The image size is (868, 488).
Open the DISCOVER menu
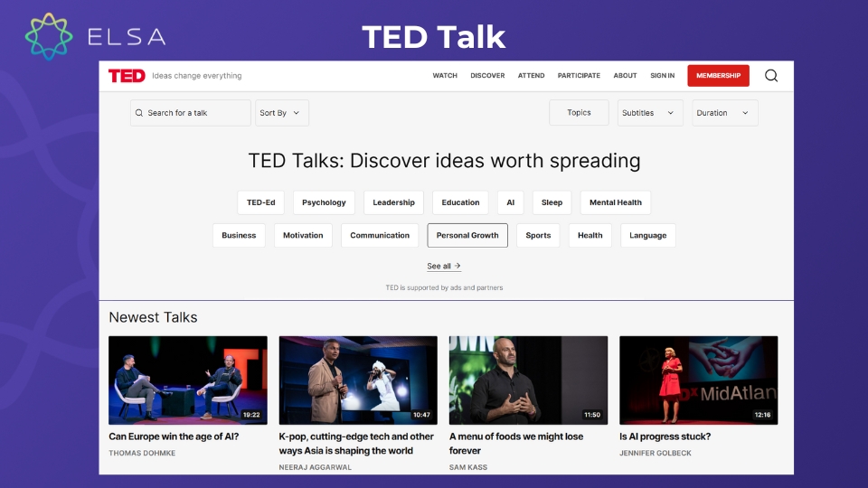487,76
